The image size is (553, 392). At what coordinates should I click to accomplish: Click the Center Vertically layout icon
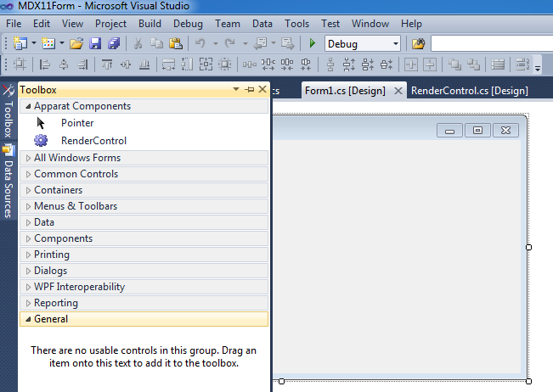(430, 64)
